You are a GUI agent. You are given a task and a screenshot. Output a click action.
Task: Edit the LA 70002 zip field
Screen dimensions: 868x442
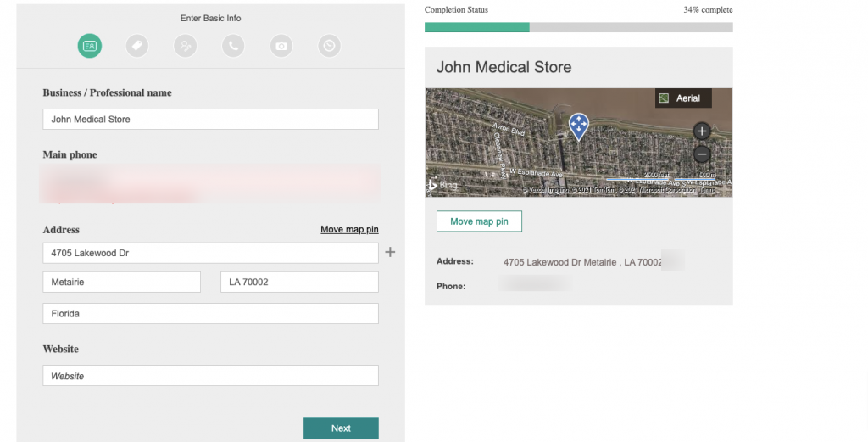(299, 282)
